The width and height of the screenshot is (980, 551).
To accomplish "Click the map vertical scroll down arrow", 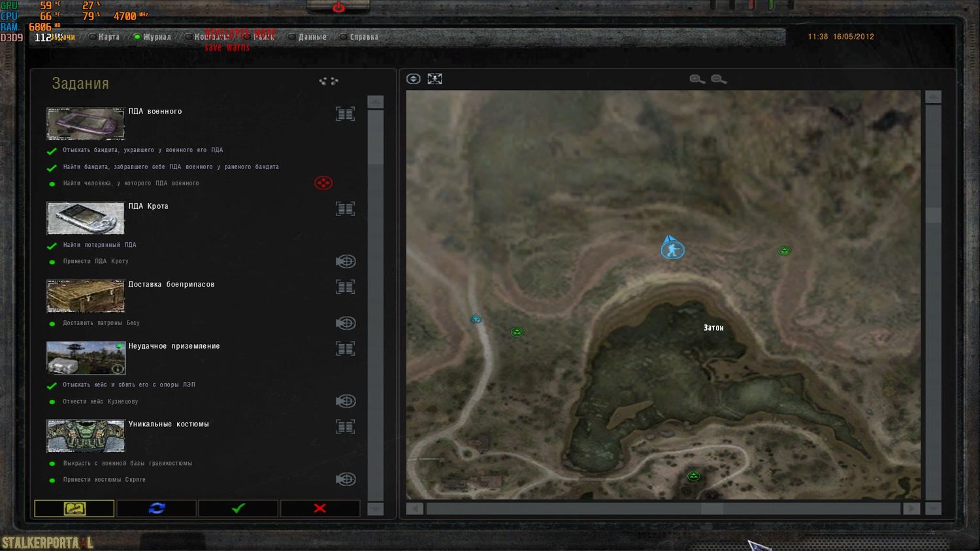I will click(934, 509).
